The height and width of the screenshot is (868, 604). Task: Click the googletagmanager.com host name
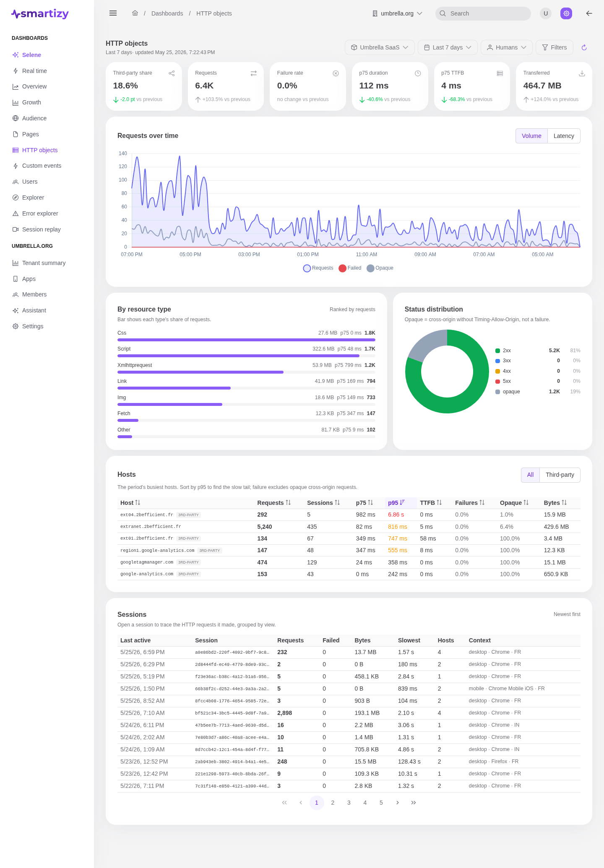[147, 562]
